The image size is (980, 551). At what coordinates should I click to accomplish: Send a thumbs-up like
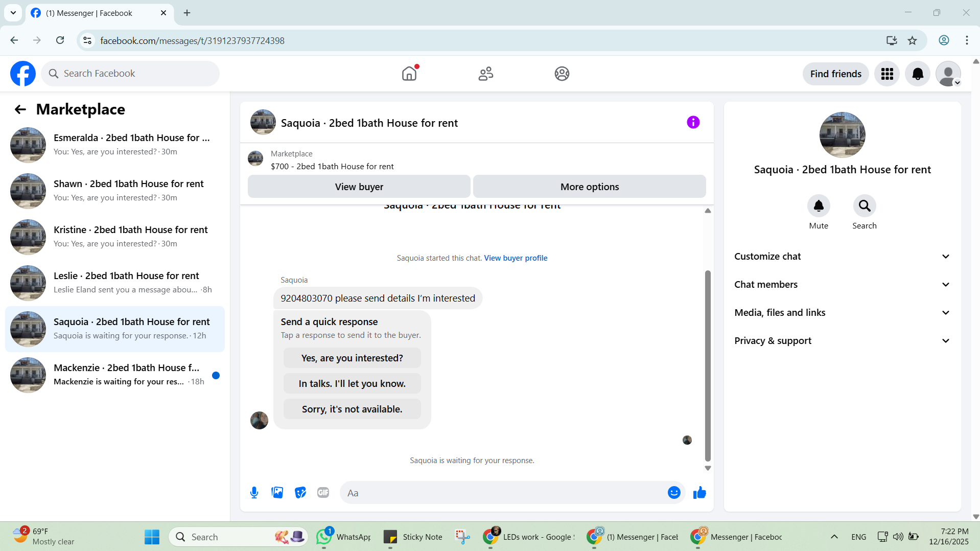(x=699, y=493)
